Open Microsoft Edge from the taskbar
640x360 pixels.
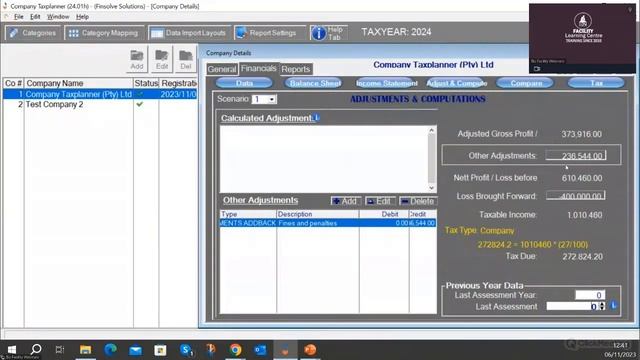coord(110,350)
